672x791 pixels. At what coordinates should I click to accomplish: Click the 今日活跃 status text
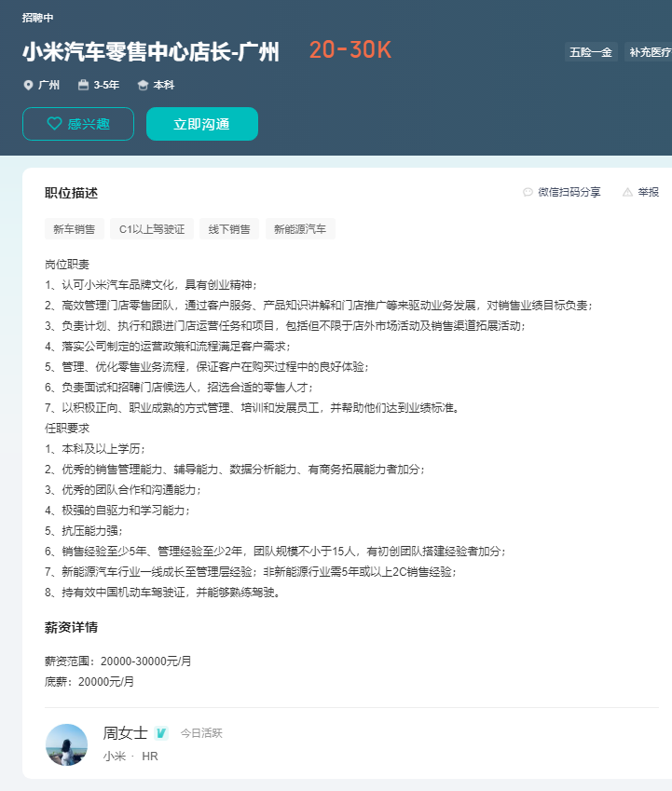[201, 733]
